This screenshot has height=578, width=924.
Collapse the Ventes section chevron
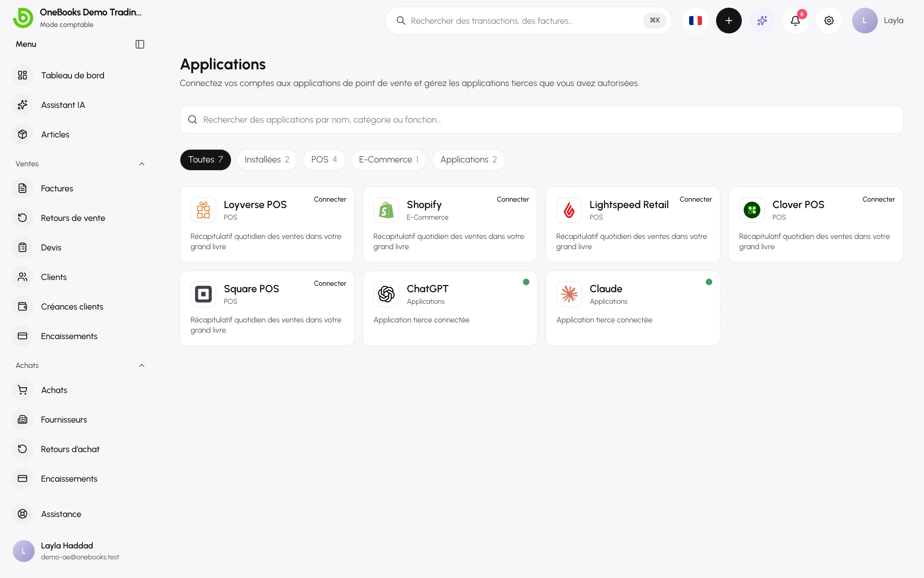click(x=142, y=164)
